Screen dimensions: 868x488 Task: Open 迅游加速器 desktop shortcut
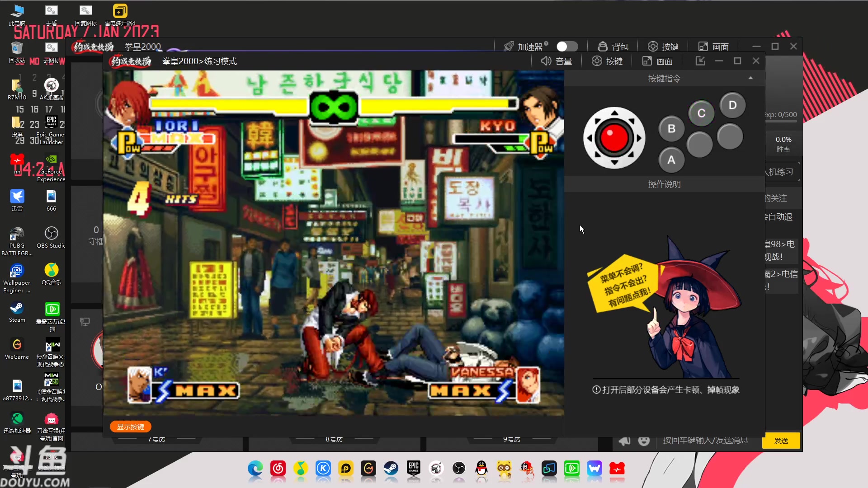17,422
